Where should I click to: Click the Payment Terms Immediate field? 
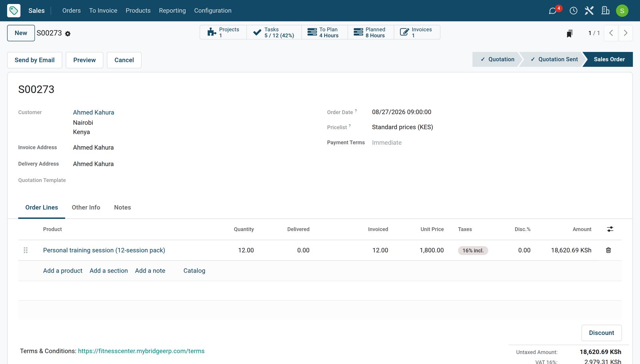tap(387, 143)
